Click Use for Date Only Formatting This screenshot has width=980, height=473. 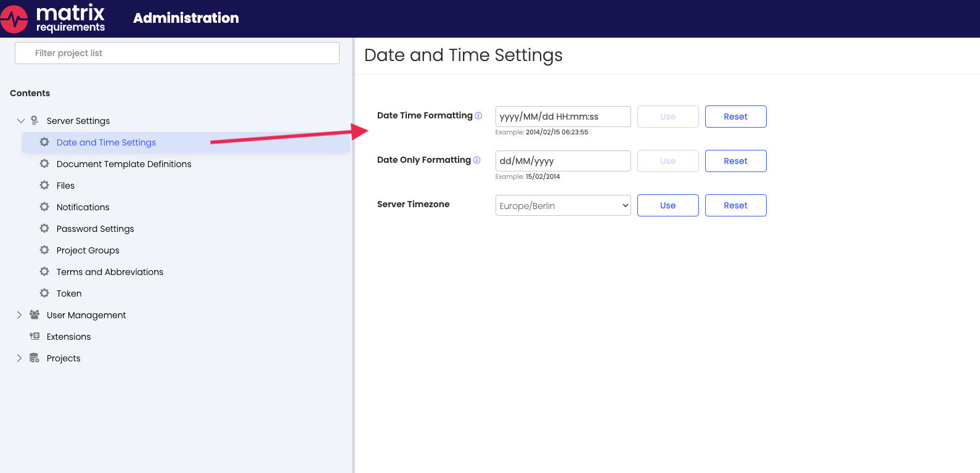pos(668,161)
